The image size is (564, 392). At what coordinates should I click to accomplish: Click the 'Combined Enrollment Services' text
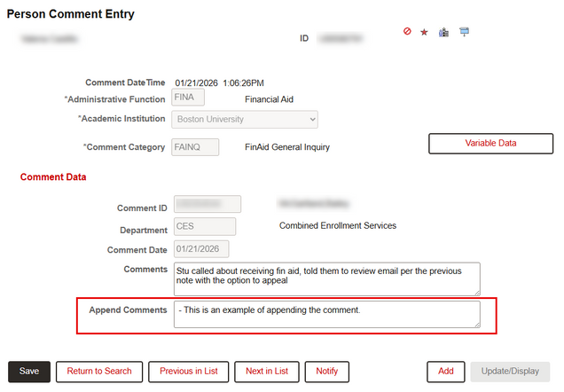tap(338, 226)
